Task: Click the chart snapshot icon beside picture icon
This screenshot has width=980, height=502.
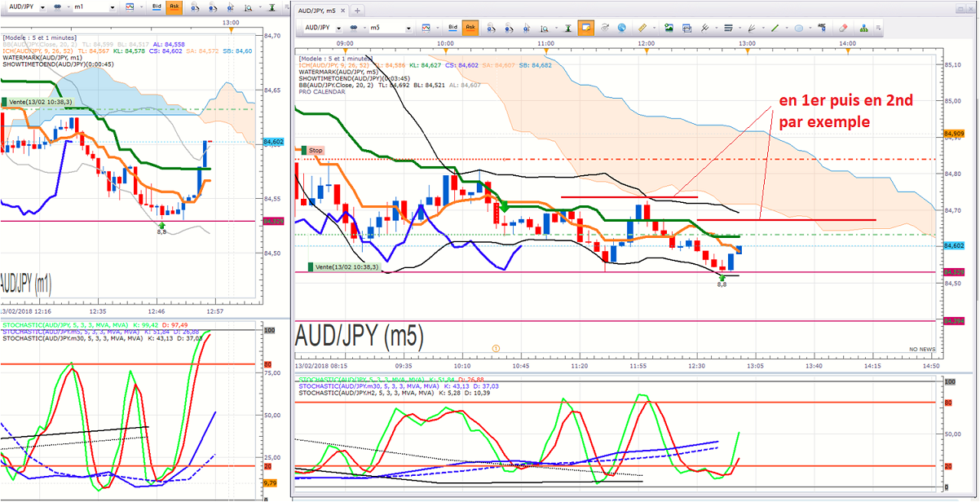Action: point(686,28)
